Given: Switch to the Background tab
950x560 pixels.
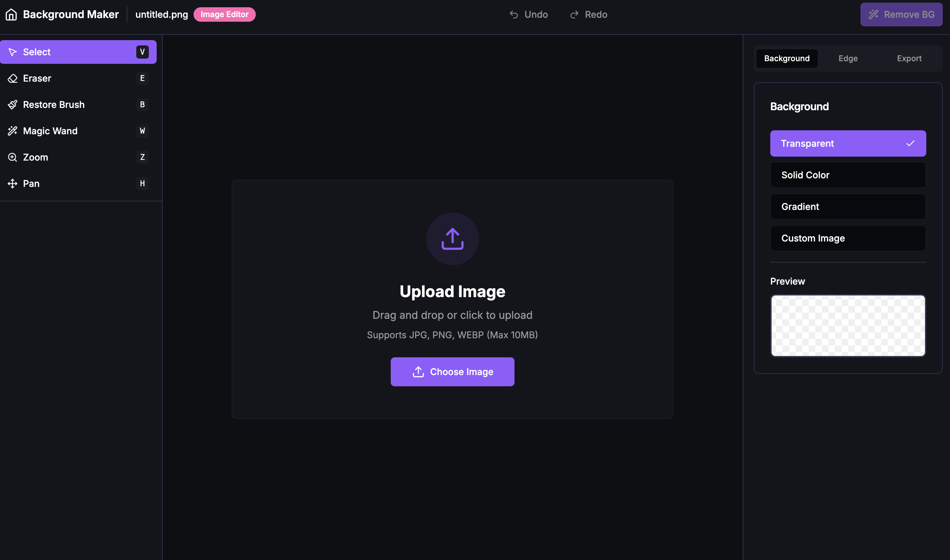Looking at the screenshot, I should pyautogui.click(x=787, y=58).
